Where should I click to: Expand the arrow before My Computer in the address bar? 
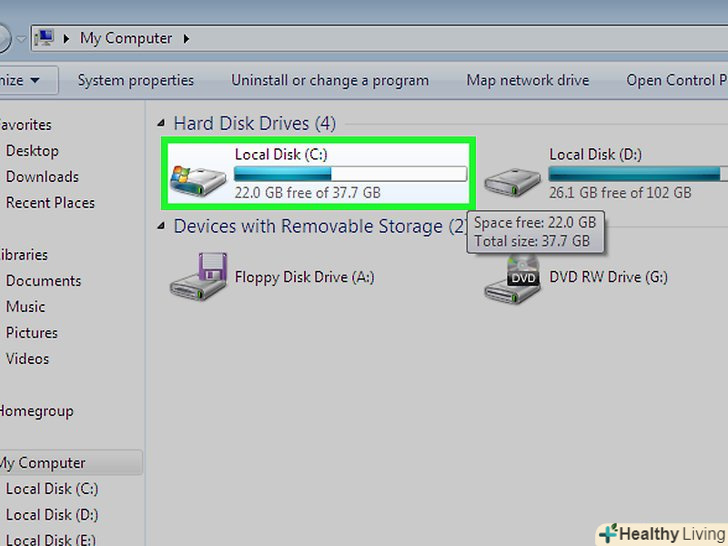coord(66,39)
